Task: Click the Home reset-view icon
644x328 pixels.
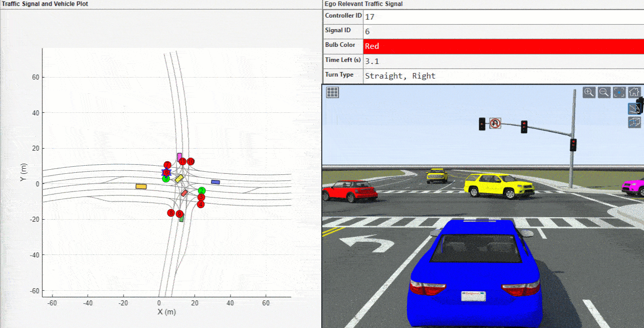Action: 633,92
